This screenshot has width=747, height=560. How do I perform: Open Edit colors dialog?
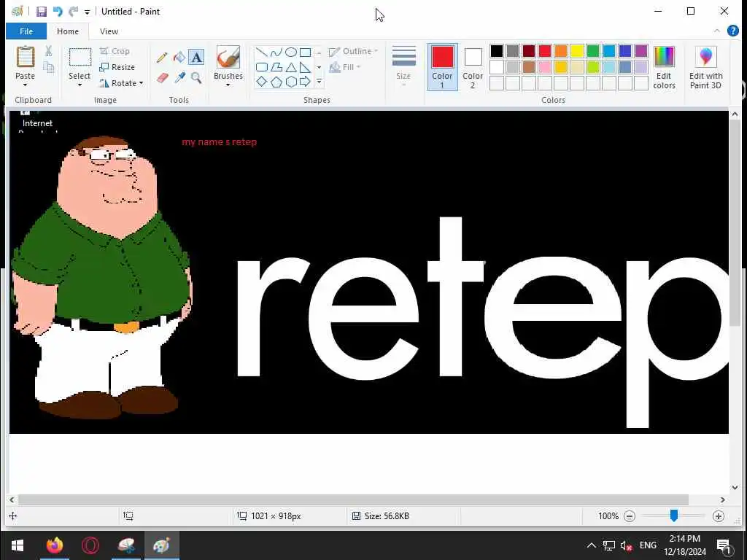click(664, 68)
